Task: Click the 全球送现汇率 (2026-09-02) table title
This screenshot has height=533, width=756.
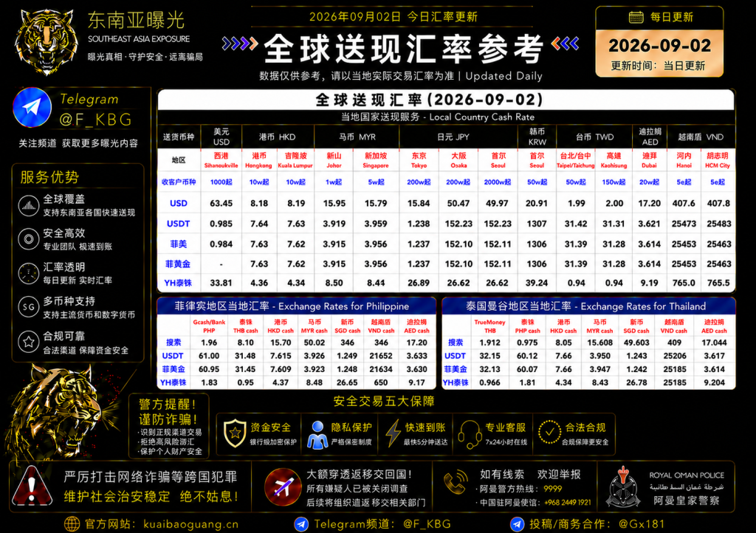Action: [x=429, y=100]
